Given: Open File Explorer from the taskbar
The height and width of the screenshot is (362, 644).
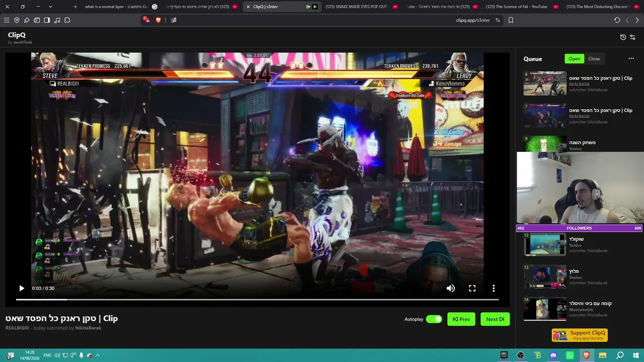Looking at the screenshot, I should click(603, 355).
